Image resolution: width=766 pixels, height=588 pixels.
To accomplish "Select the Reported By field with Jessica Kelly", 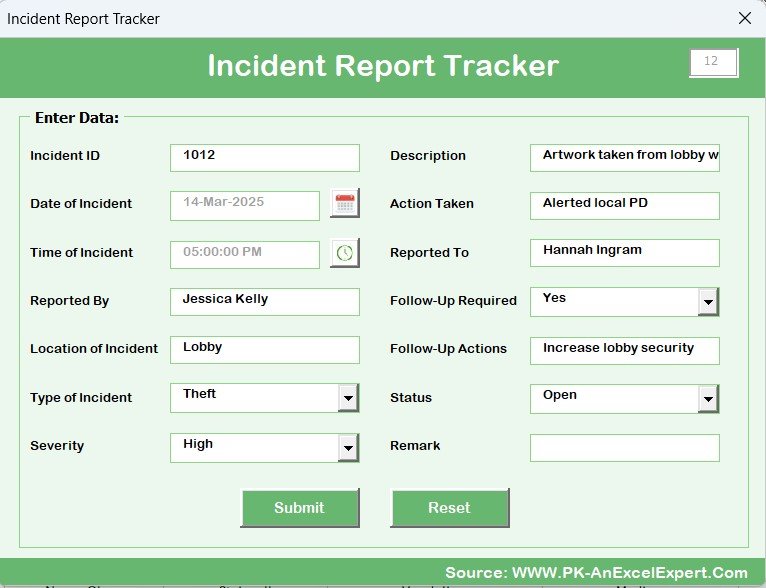I will [265, 302].
